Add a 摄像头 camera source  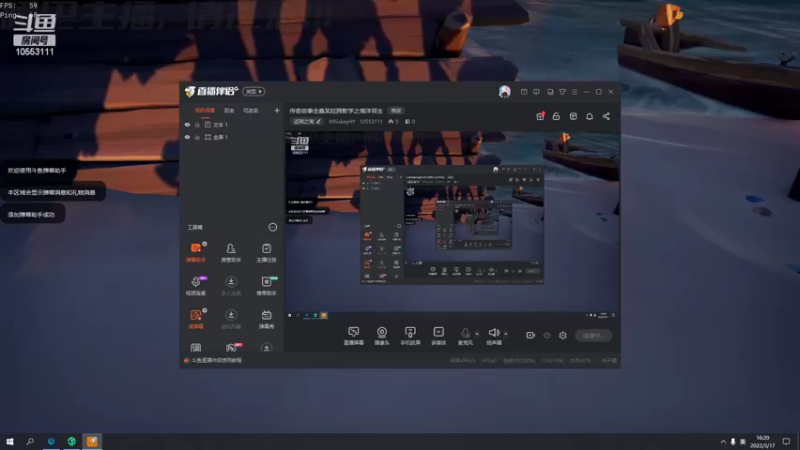point(382,336)
